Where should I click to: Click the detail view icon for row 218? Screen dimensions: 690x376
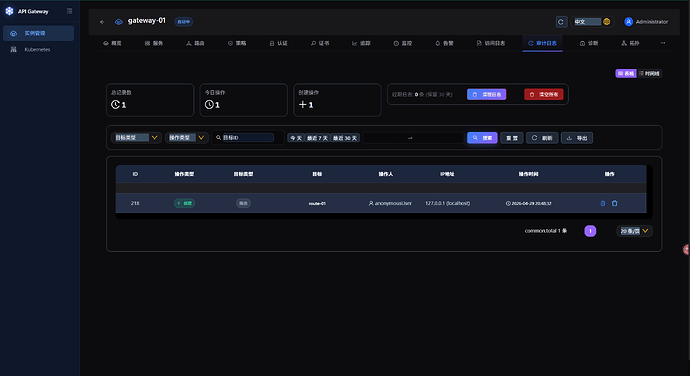coord(603,203)
